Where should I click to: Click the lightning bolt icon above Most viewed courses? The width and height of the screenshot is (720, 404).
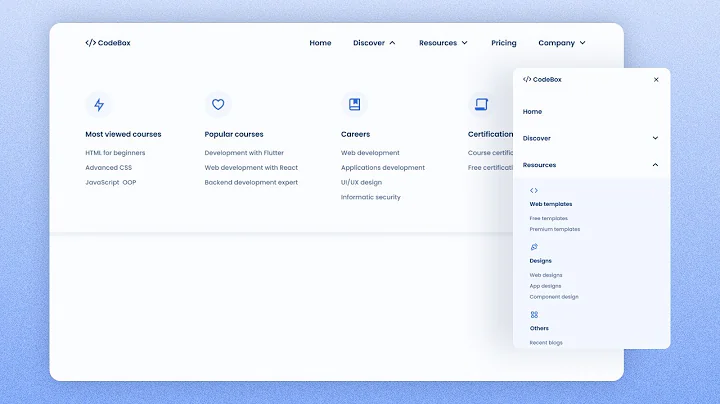coord(99,105)
